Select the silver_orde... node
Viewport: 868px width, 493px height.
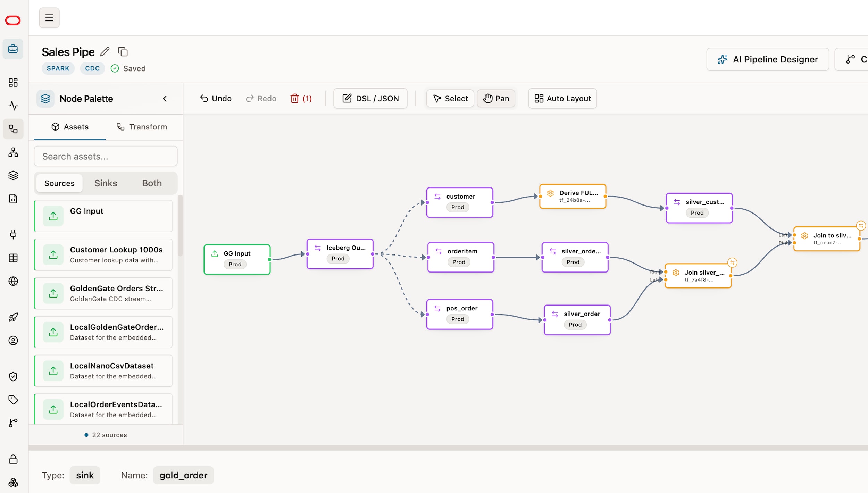point(575,258)
